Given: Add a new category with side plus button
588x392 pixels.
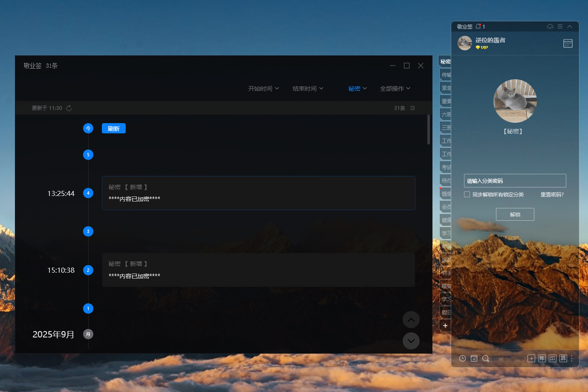Looking at the screenshot, I should click(x=445, y=326).
